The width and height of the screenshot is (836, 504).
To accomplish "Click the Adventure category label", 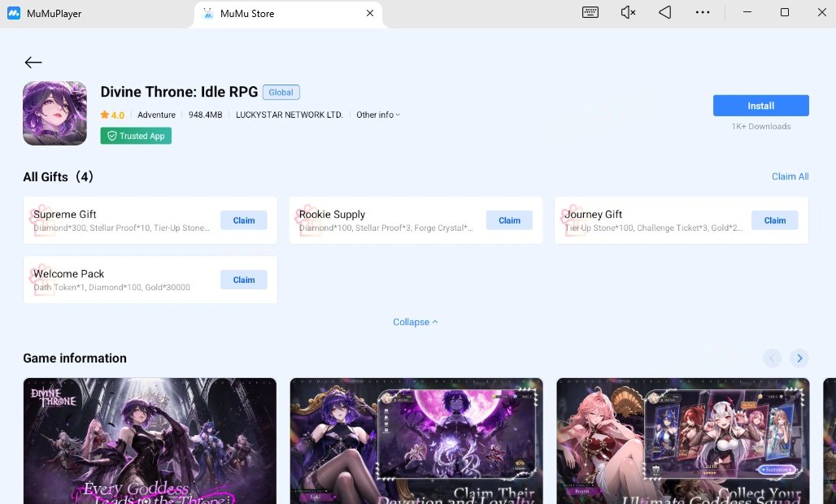I will [156, 115].
